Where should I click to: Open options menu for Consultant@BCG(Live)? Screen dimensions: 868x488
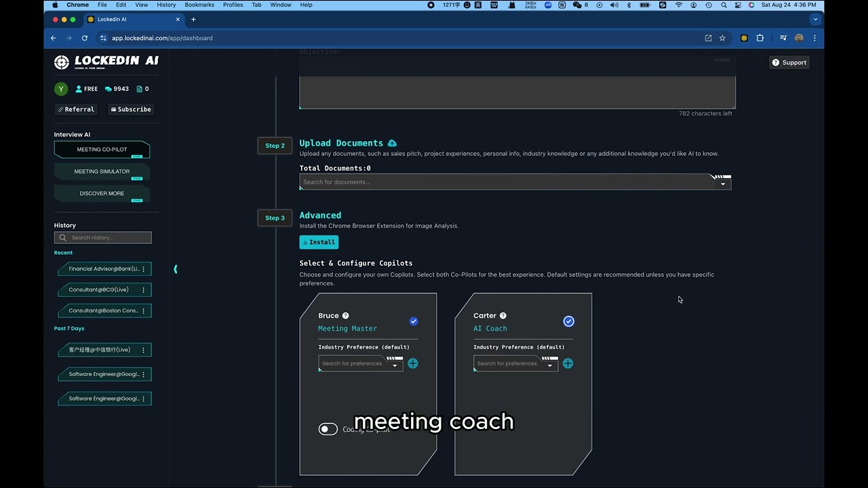(143, 290)
